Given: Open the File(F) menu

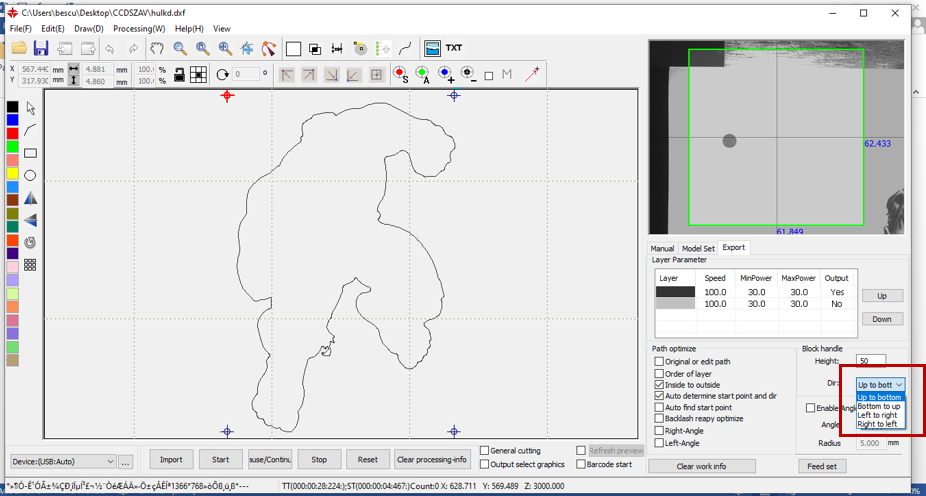Looking at the screenshot, I should pos(21,28).
